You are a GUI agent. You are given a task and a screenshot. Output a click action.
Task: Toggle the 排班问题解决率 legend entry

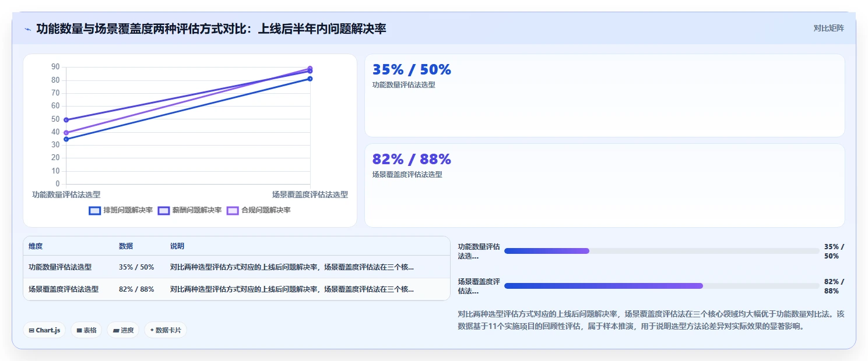(121, 210)
